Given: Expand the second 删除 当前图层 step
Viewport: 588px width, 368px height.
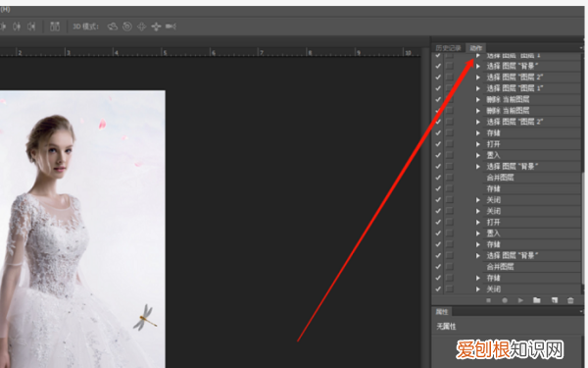Looking at the screenshot, I should 478,111.
